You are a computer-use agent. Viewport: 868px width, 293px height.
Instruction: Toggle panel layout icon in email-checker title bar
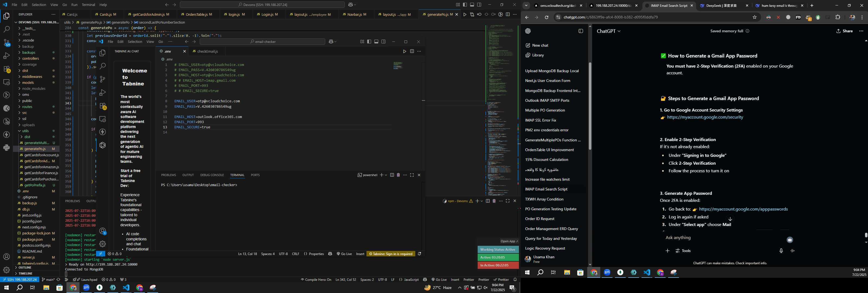click(x=376, y=42)
